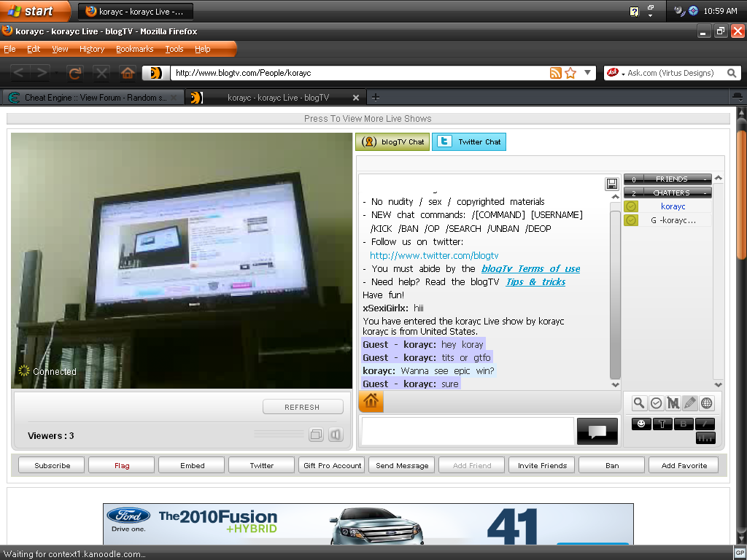Open the View menu
Viewport: 747px width, 560px height.
click(x=60, y=49)
